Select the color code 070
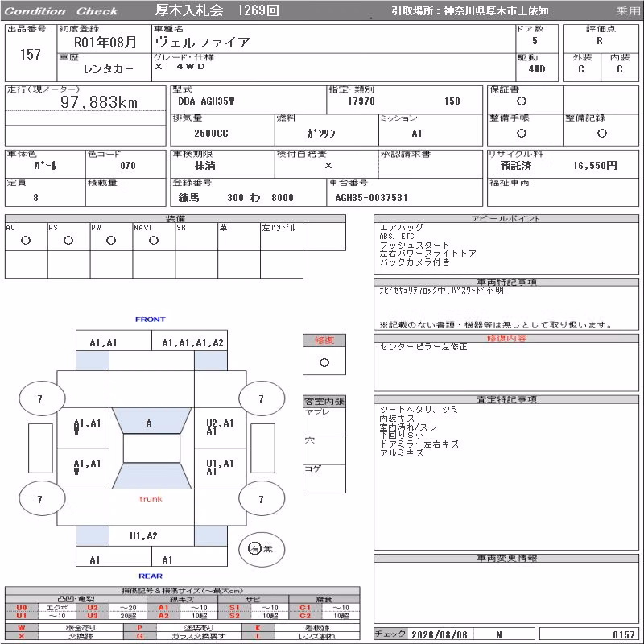This screenshot has height=644, width=644. (128, 166)
